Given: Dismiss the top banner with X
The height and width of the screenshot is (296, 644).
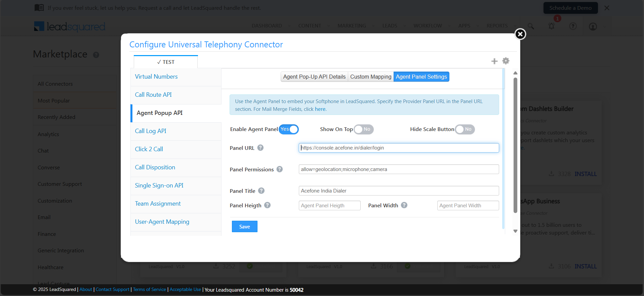Looking at the screenshot, I should pos(607,8).
